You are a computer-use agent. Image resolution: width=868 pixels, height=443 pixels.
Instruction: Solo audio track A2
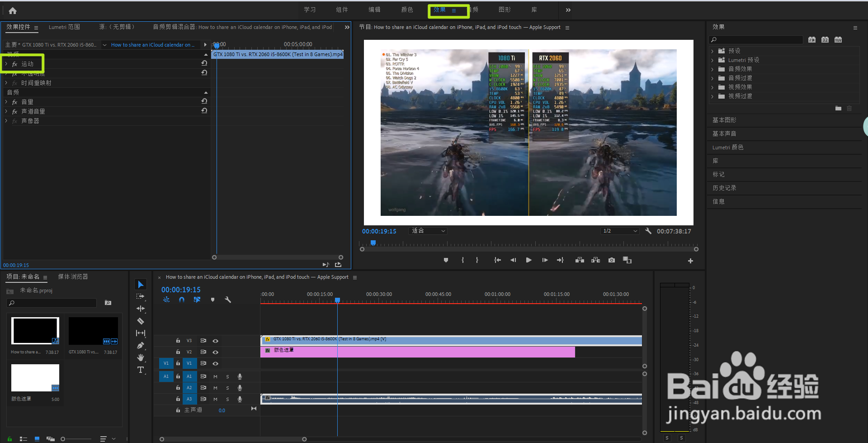(x=227, y=388)
